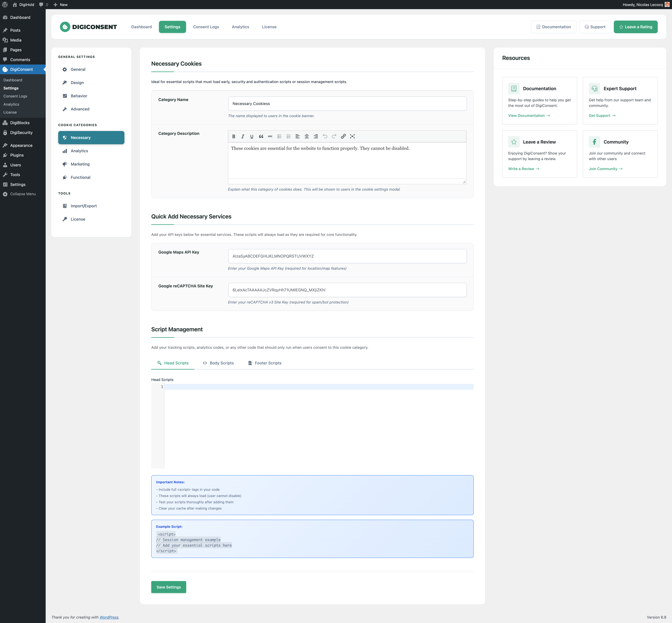The height and width of the screenshot is (623, 672).
Task: Click the Save Settings button
Action: (168, 587)
